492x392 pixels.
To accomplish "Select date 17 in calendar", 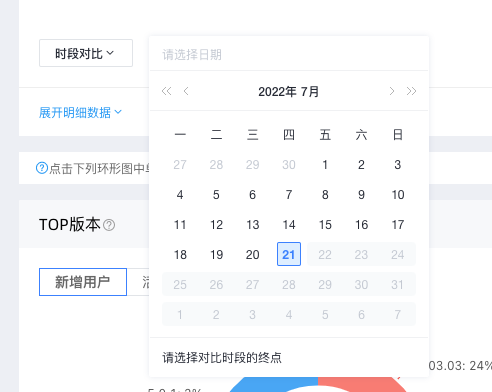I will tap(398, 225).
